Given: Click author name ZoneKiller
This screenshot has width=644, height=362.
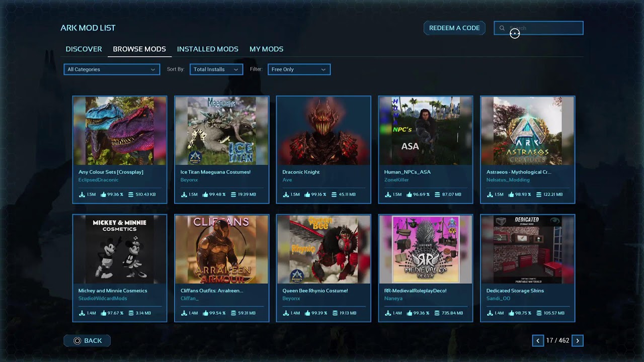Looking at the screenshot, I should [x=396, y=180].
